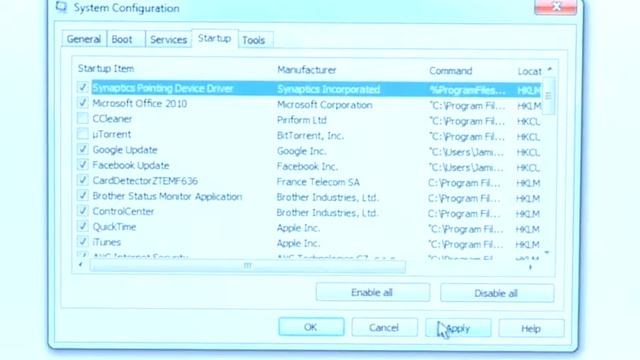Confirm with the OK button
Viewport: 640px width, 360px height.
coord(311,327)
